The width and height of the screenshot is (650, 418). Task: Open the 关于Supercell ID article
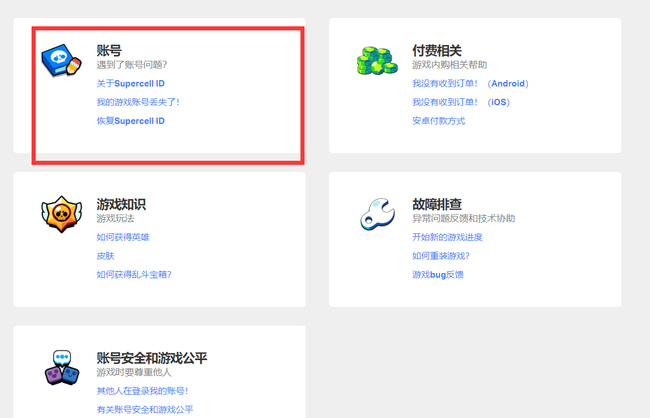click(x=131, y=83)
